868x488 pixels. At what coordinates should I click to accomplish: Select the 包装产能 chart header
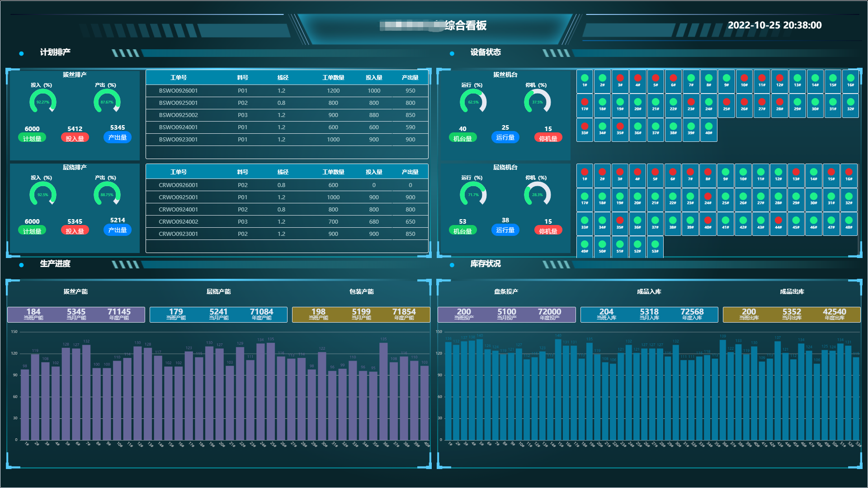point(361,291)
